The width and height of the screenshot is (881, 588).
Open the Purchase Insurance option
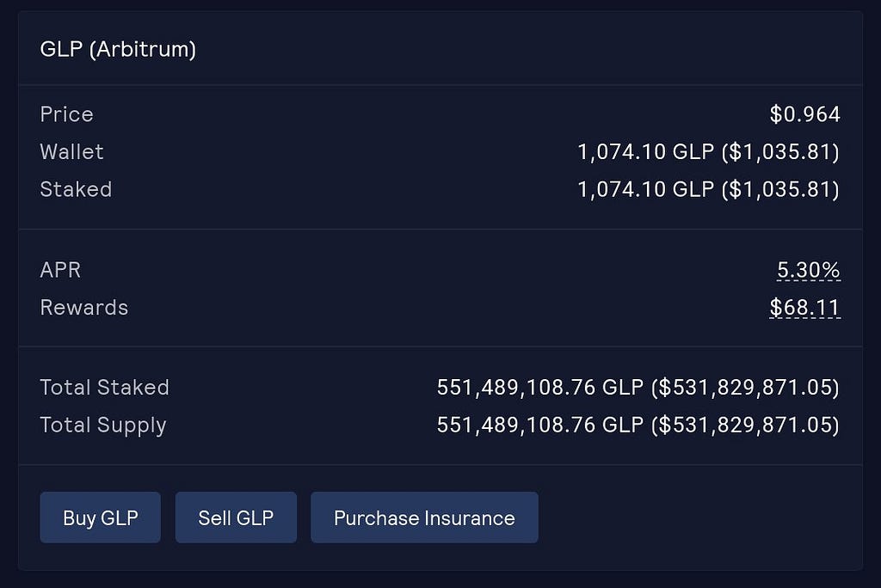(x=424, y=518)
